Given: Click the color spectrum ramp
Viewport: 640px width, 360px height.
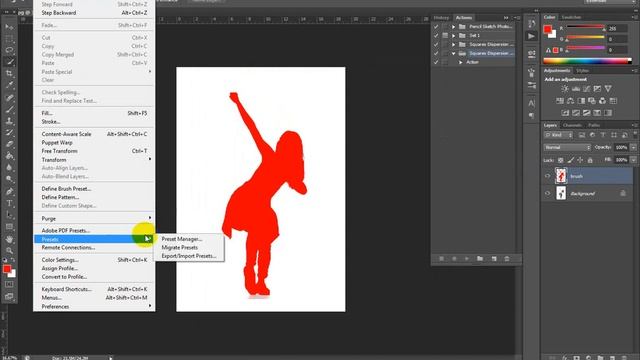Looking at the screenshot, I should click(587, 61).
